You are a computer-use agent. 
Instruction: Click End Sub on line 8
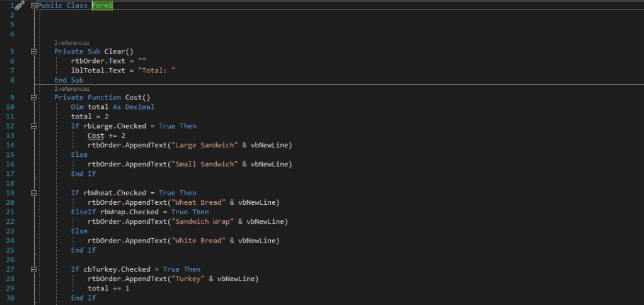coord(69,80)
